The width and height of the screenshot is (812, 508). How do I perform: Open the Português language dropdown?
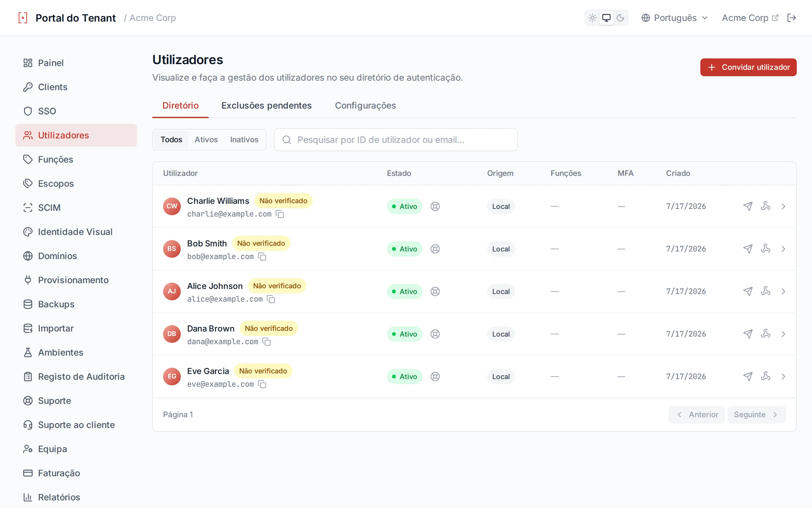674,18
